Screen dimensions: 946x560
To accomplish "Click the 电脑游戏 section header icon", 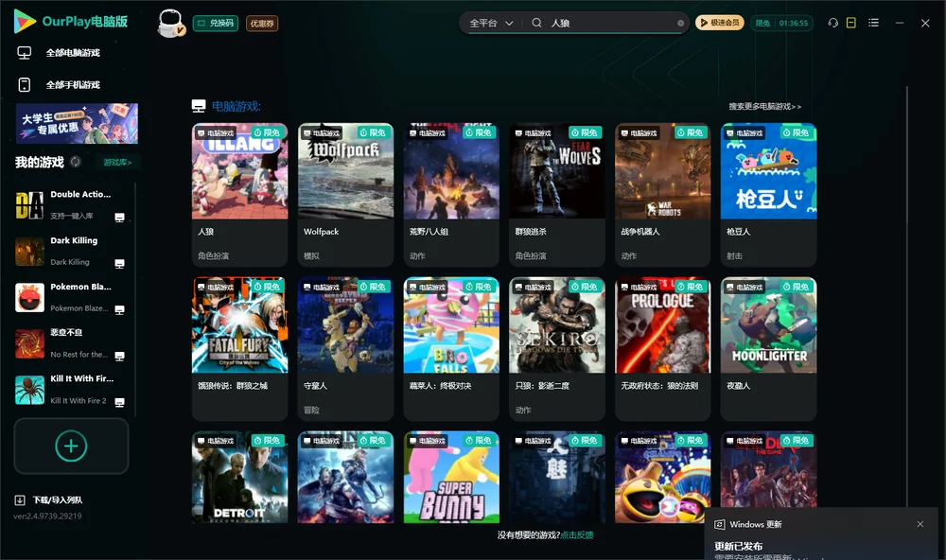I will [x=199, y=106].
